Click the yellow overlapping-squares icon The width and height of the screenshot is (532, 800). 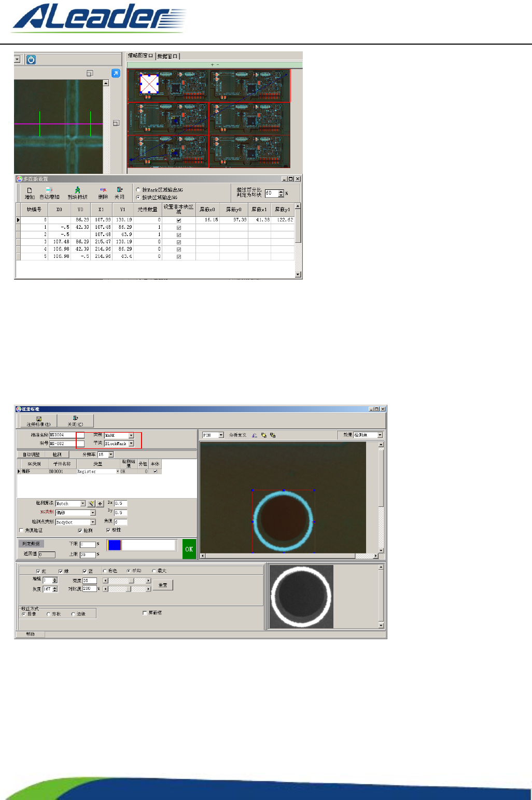[263, 435]
